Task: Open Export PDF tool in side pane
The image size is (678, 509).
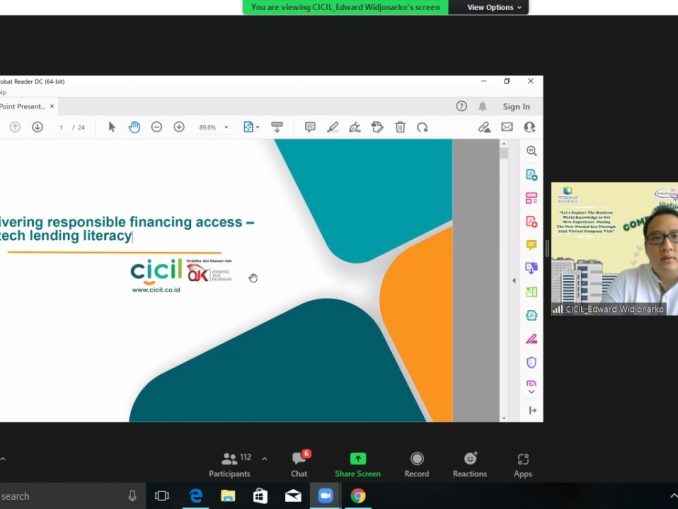Action: pyautogui.click(x=531, y=174)
